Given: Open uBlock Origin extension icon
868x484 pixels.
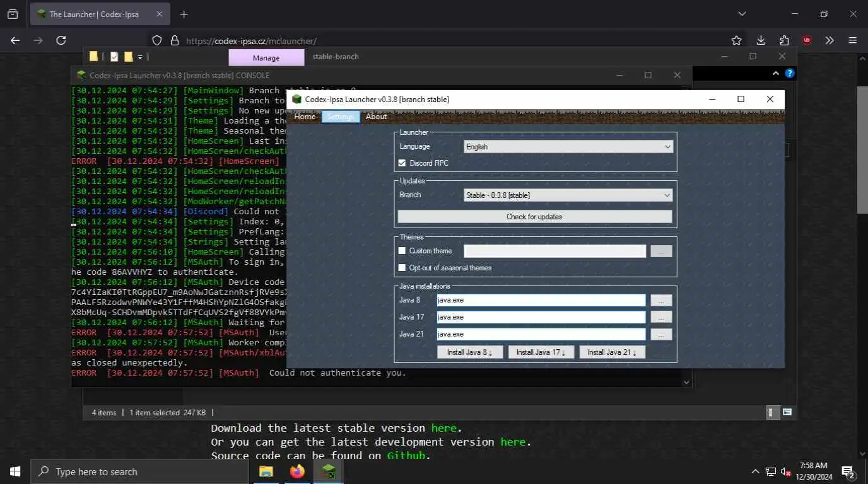Looking at the screenshot, I should point(807,40).
